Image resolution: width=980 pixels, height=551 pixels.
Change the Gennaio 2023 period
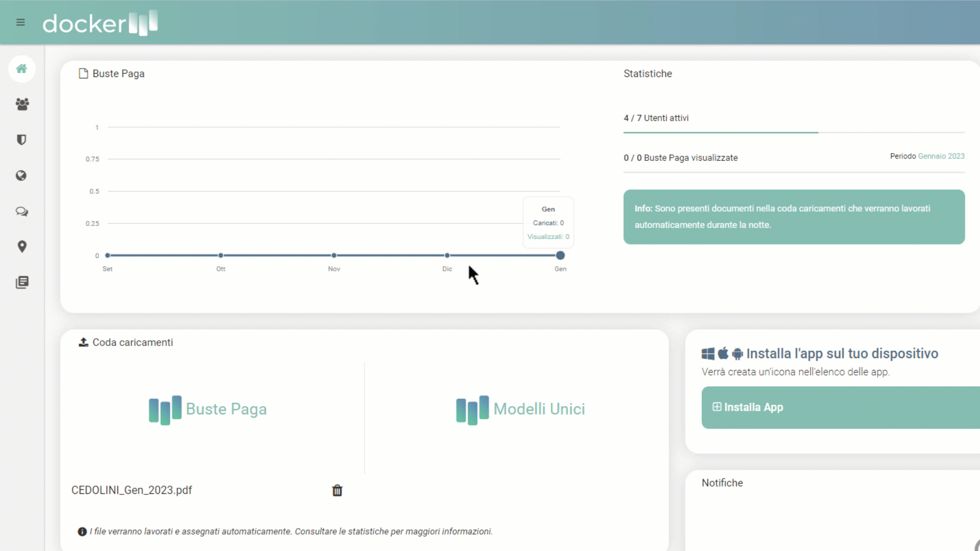pos(941,156)
